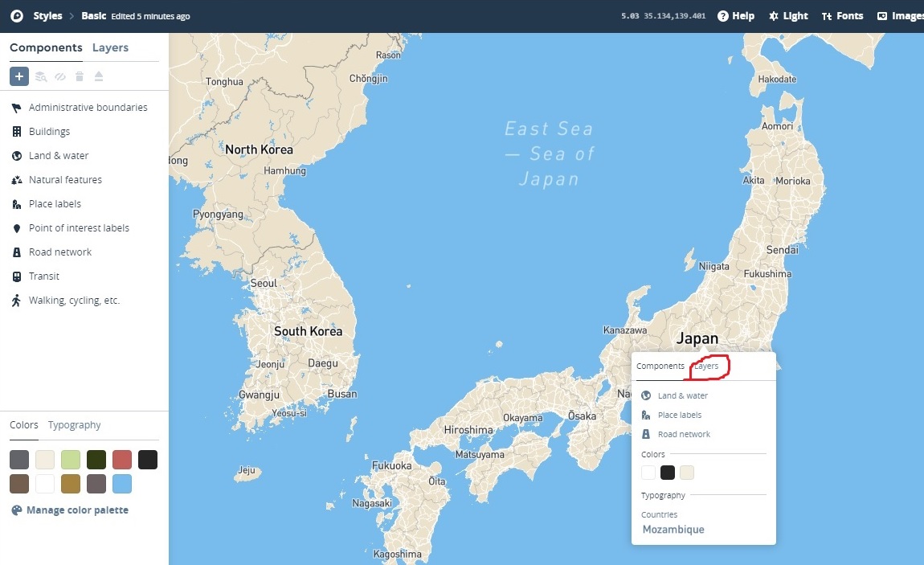This screenshot has height=565, width=924.
Task: Switch to the Layers tab in the popup
Action: pyautogui.click(x=706, y=366)
